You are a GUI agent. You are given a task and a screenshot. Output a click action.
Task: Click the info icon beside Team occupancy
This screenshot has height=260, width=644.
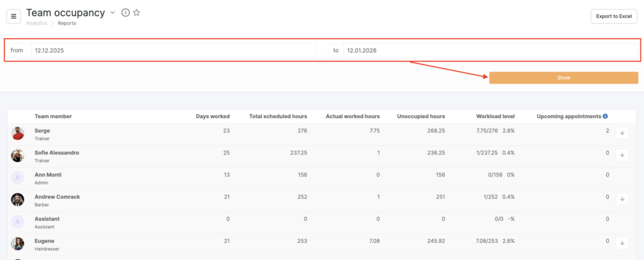click(125, 13)
